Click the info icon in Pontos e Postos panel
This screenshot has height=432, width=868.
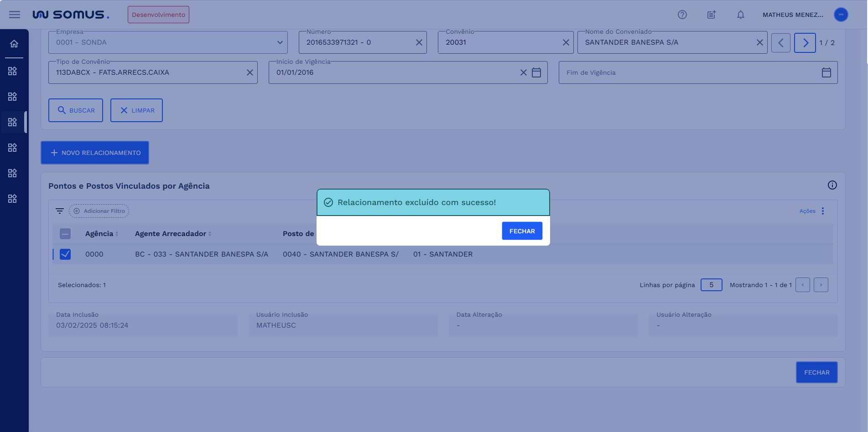[x=832, y=185]
